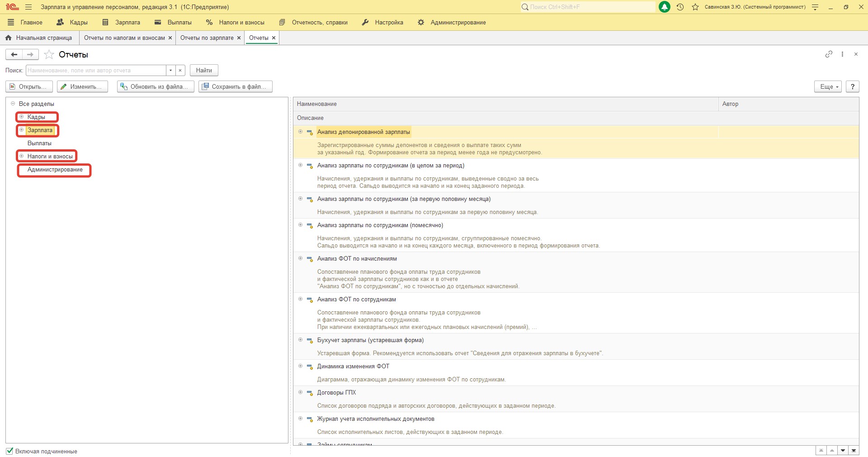This screenshot has width=868, height=457.
Task: Select Выплаты in the sections tree
Action: [x=39, y=143]
